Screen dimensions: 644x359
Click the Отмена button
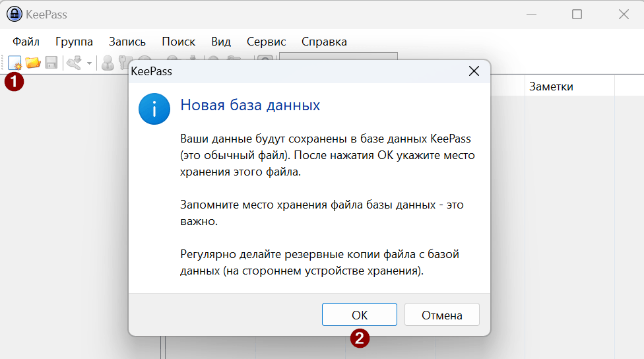[442, 315]
